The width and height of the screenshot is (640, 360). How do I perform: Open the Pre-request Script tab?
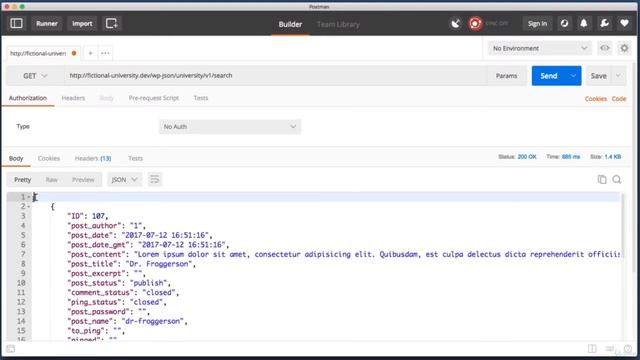(153, 98)
